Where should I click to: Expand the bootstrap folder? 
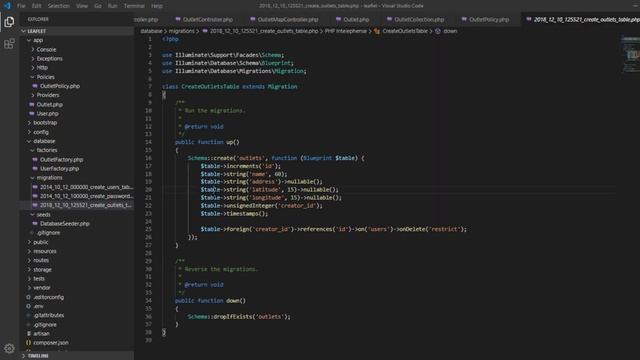(x=29, y=122)
